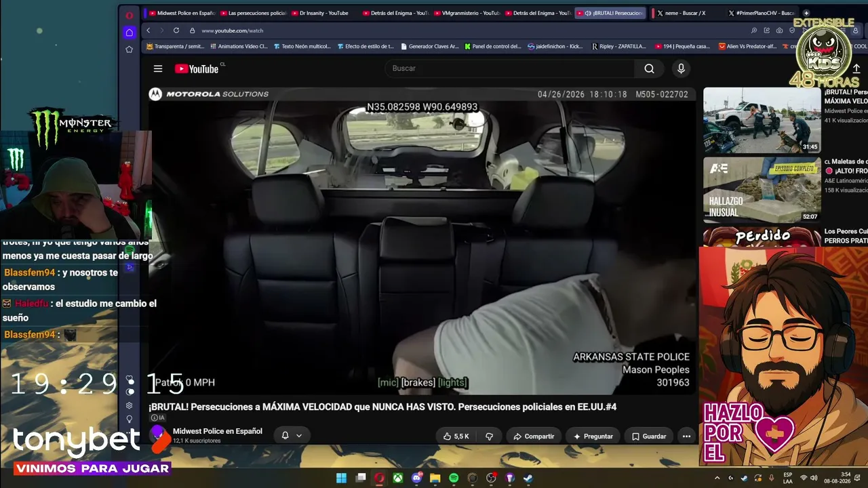Show hidden system tray icons
This screenshot has width=868, height=488.
[x=717, y=478]
